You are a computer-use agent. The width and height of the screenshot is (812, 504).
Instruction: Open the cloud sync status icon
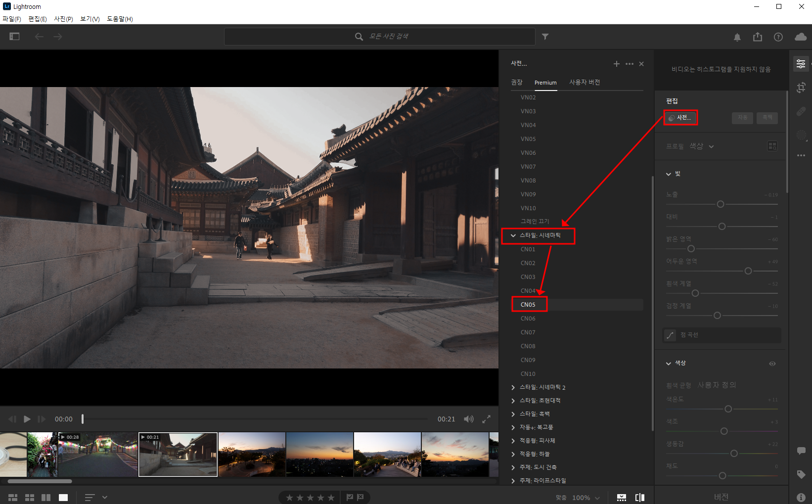[801, 37]
